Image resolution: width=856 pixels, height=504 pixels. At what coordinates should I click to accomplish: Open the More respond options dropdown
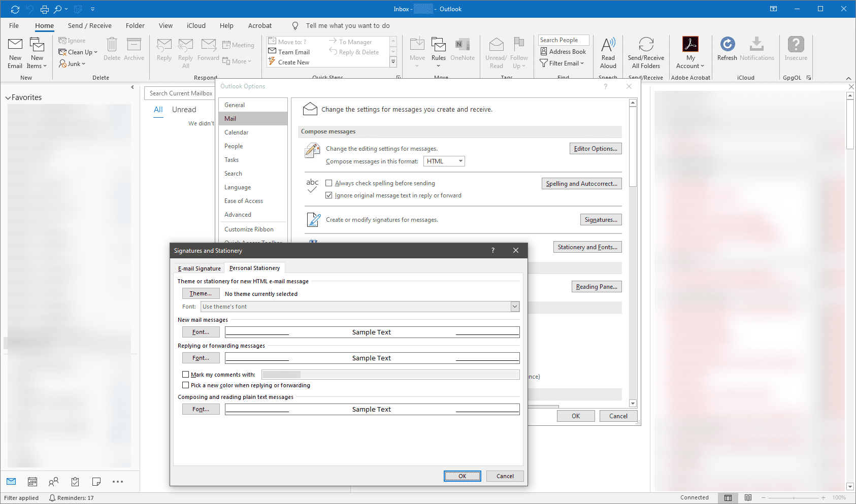click(x=237, y=61)
